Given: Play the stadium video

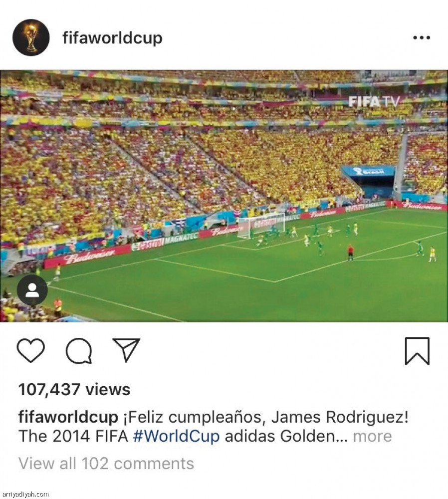Looking at the screenshot, I should 224,196.
